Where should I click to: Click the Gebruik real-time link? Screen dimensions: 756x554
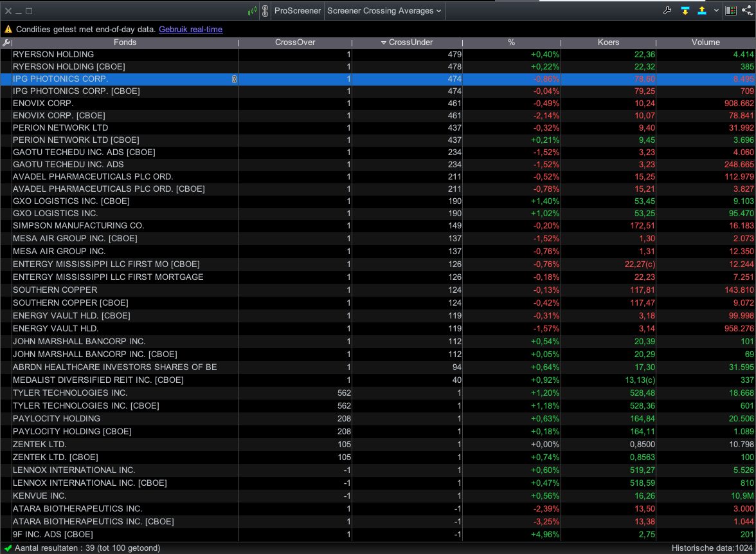(190, 30)
